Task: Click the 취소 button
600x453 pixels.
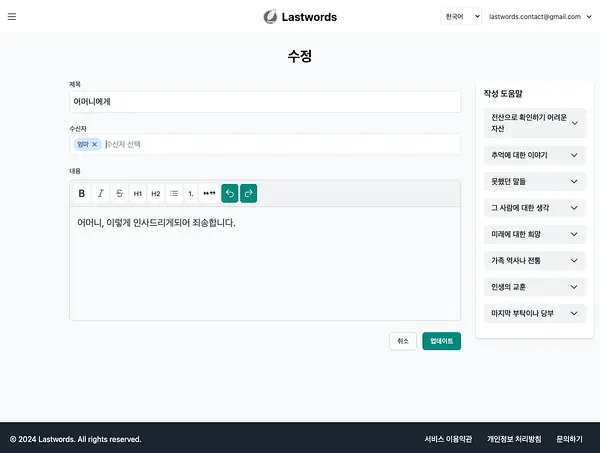Action: point(403,341)
